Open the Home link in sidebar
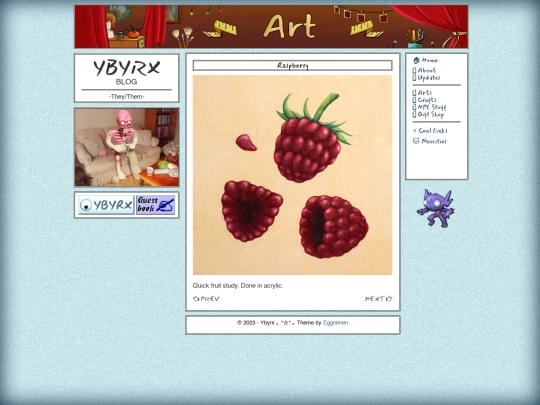This screenshot has height=405, width=540. pyautogui.click(x=430, y=61)
